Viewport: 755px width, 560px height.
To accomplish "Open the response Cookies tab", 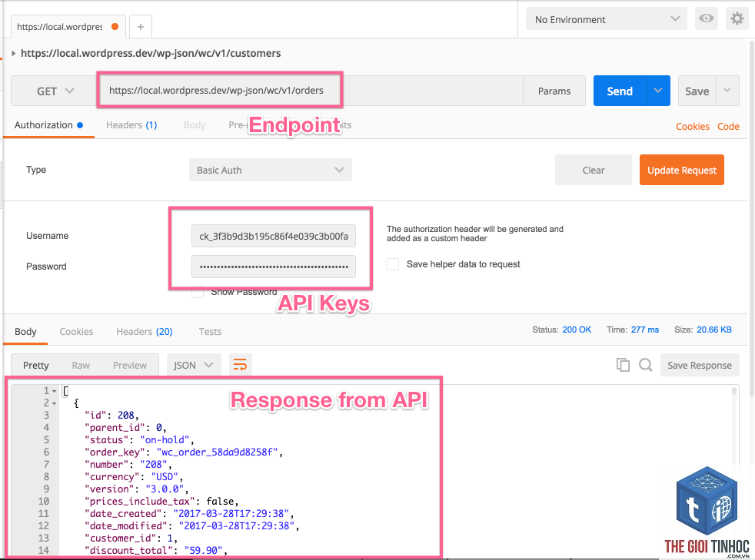I will 77,332.
